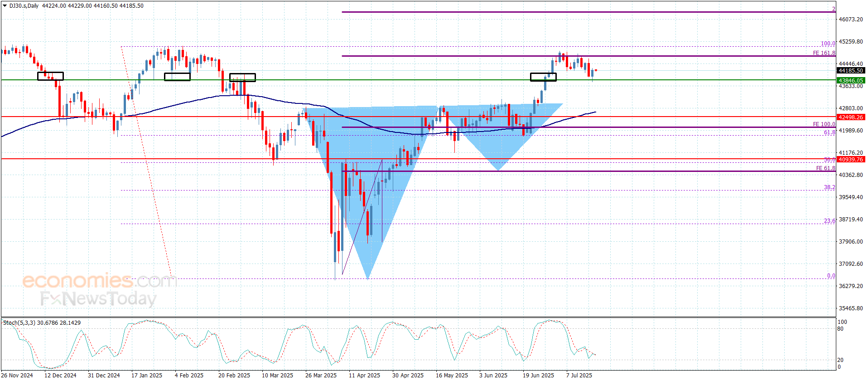Viewport: 868px width, 381px height.
Task: Select the FE 61.8 level label
Action: (825, 168)
